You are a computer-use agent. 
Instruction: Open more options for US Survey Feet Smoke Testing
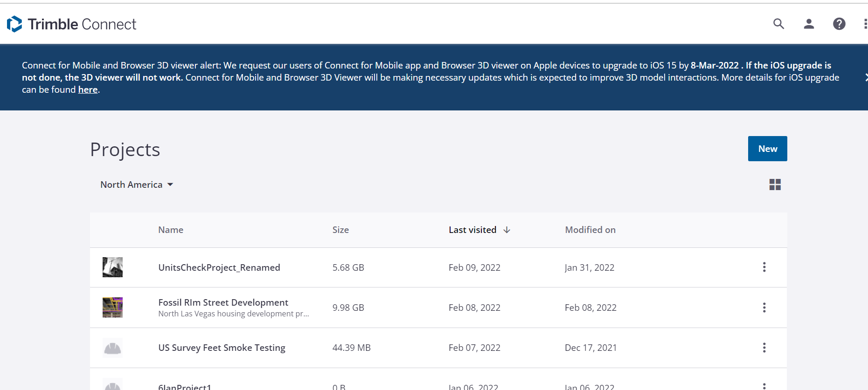(x=764, y=348)
